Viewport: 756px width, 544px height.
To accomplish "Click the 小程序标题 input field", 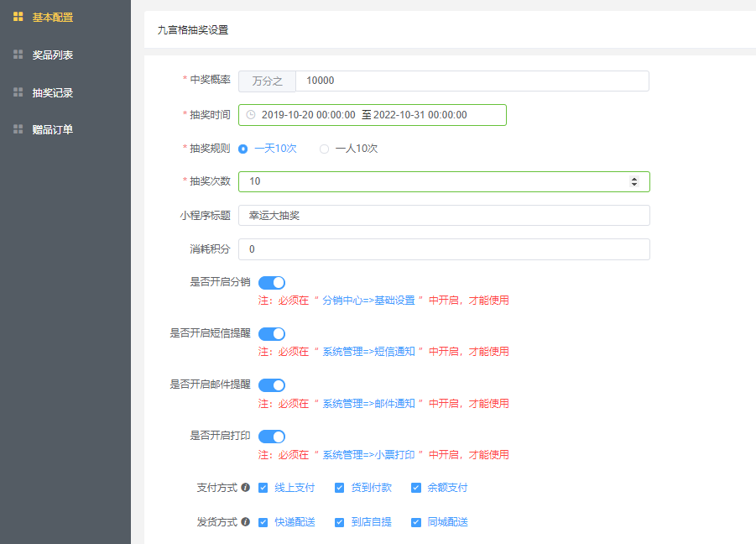I will pyautogui.click(x=444, y=216).
